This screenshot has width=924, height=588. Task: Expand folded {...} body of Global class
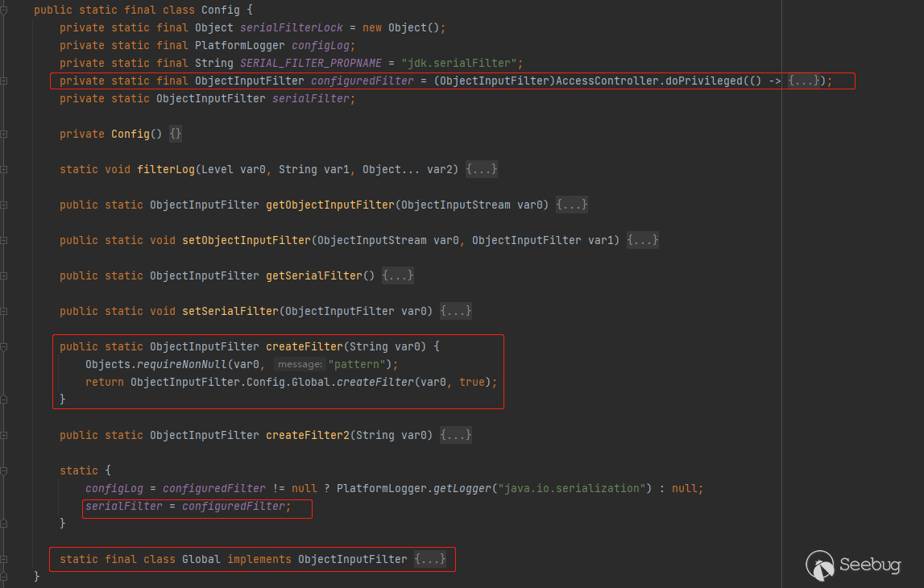click(x=430, y=559)
